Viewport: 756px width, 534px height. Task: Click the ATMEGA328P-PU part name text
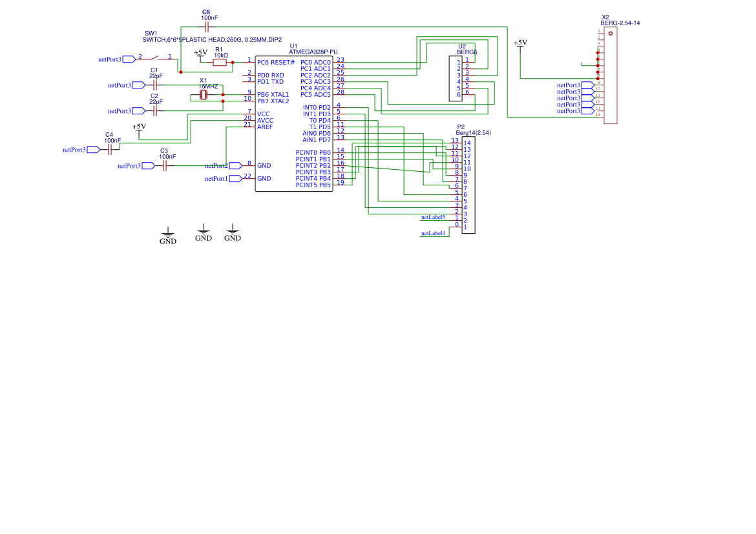(x=313, y=52)
